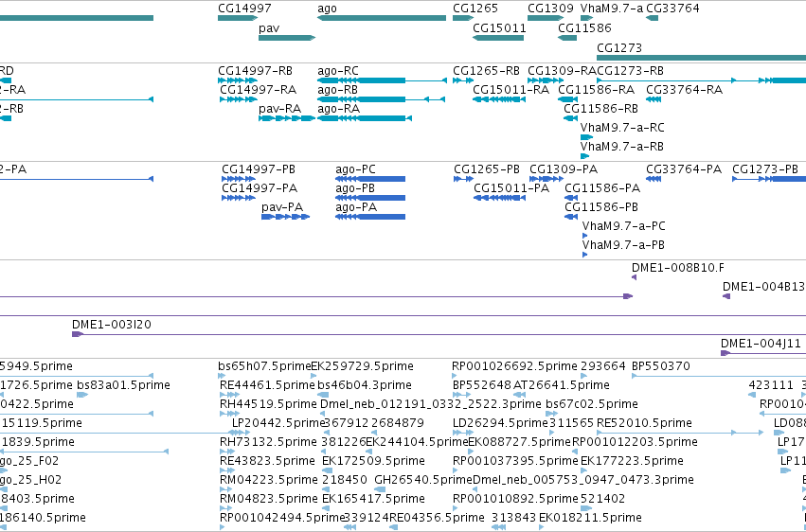Click transcript CG11586-RB

[x=570, y=118]
